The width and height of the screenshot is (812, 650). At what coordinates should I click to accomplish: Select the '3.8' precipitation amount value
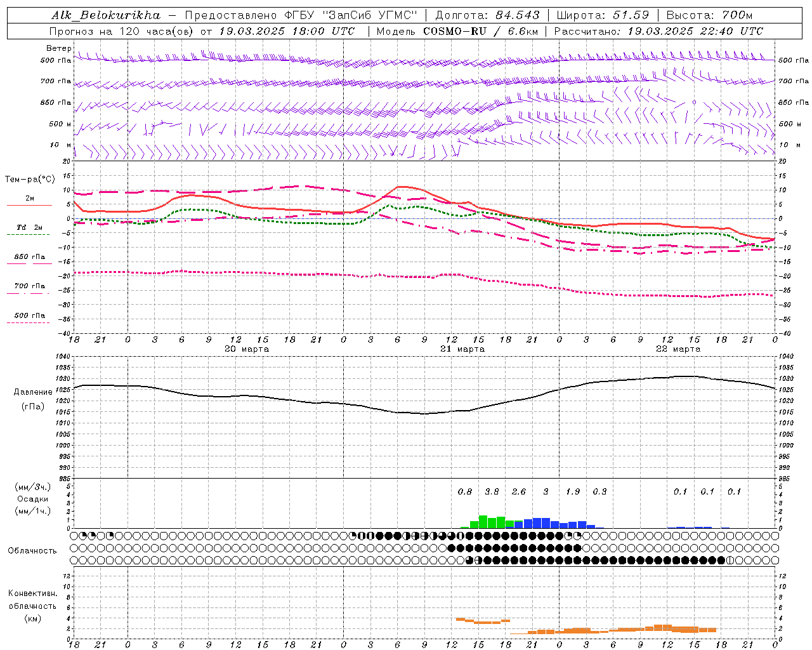[x=492, y=492]
